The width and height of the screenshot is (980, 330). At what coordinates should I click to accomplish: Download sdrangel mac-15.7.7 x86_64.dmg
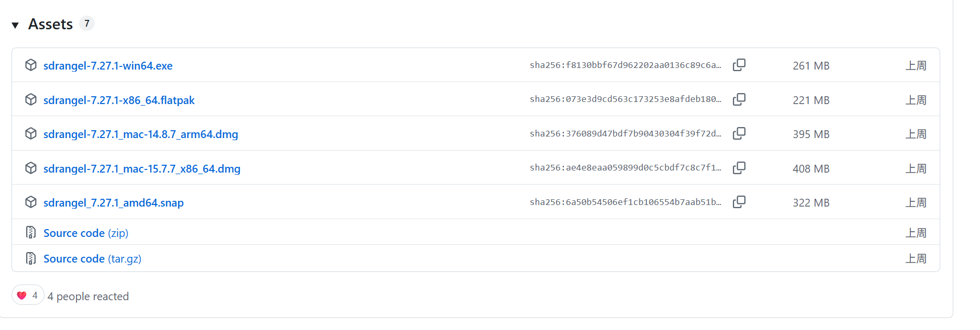coord(142,169)
